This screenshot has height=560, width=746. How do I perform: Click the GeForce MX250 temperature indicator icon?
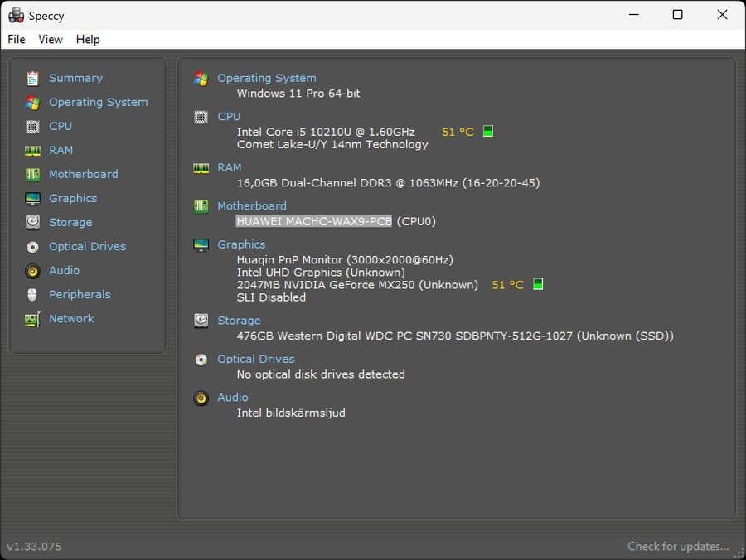pos(538,285)
